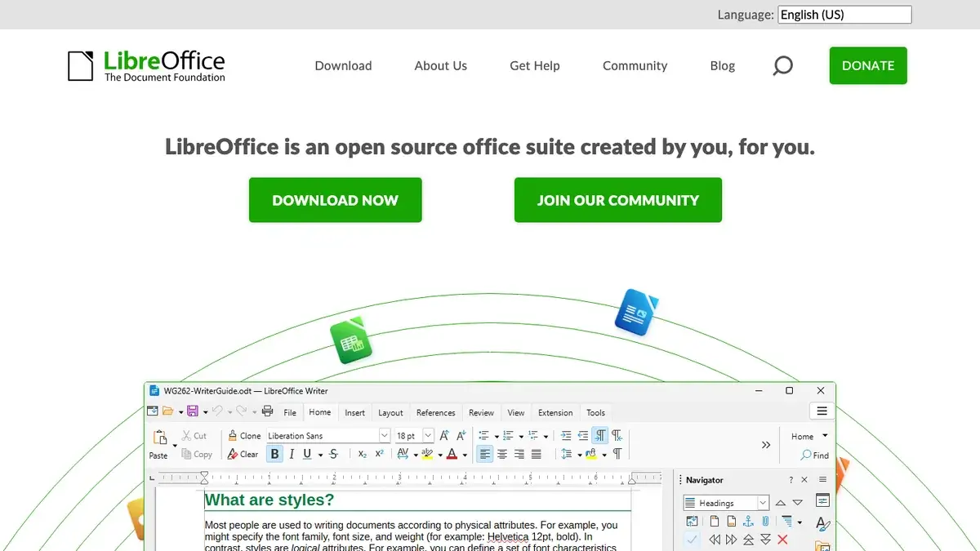
Task: Click the DOWNLOAD NOW button
Action: click(x=336, y=200)
